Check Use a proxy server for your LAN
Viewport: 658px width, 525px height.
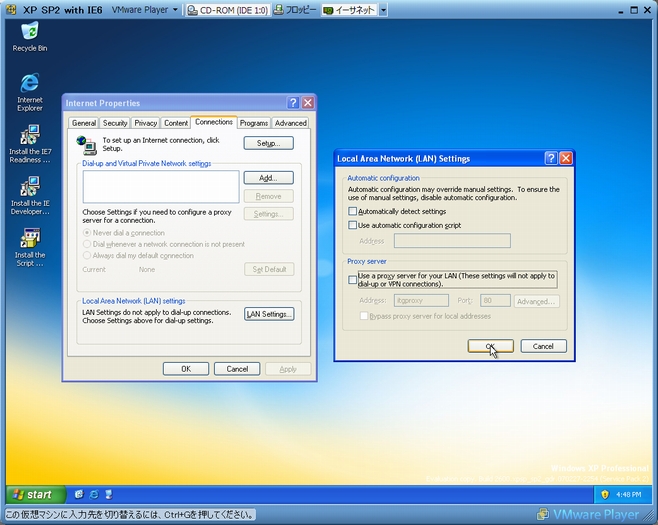tap(352, 279)
